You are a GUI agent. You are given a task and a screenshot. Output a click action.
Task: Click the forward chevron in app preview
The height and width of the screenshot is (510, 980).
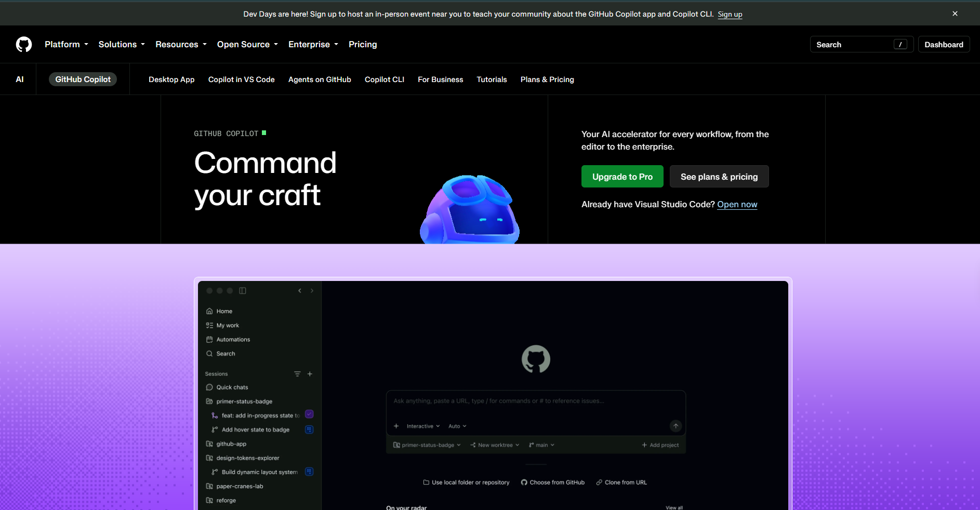click(x=312, y=291)
